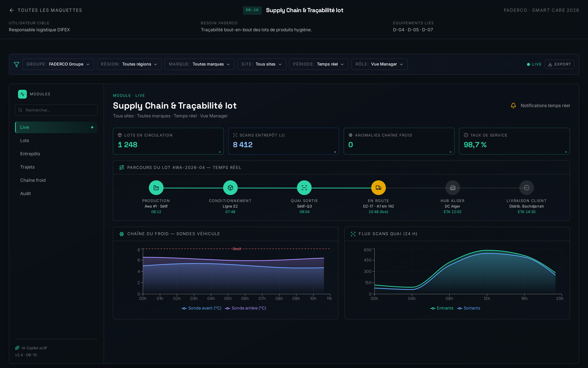Click the Quai Sortie scan step icon
Image resolution: width=588 pixels, height=368 pixels.
click(x=304, y=188)
